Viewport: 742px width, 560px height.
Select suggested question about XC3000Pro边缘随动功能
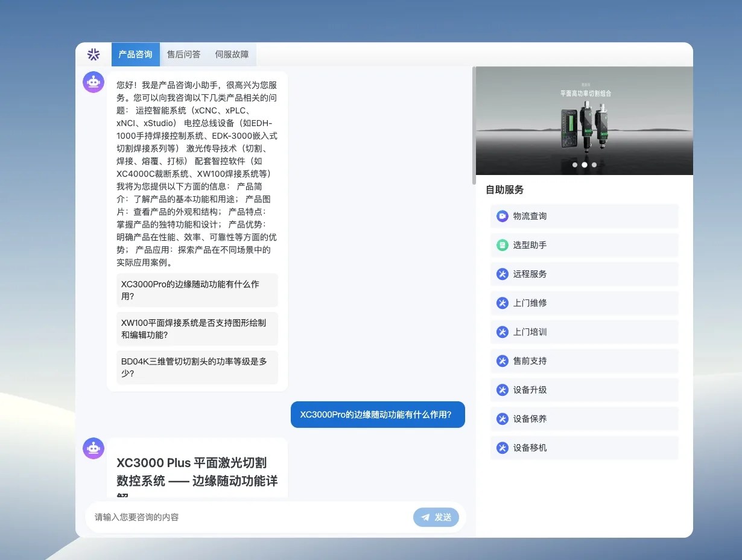197,290
